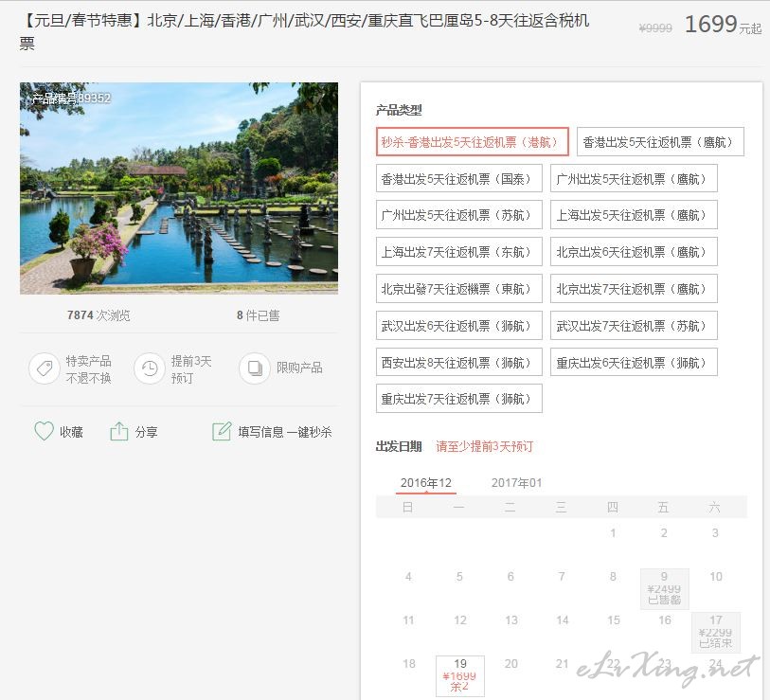Image resolution: width=770 pixels, height=700 pixels.
Task: Click December 12 in the calendar
Action: [x=460, y=619]
